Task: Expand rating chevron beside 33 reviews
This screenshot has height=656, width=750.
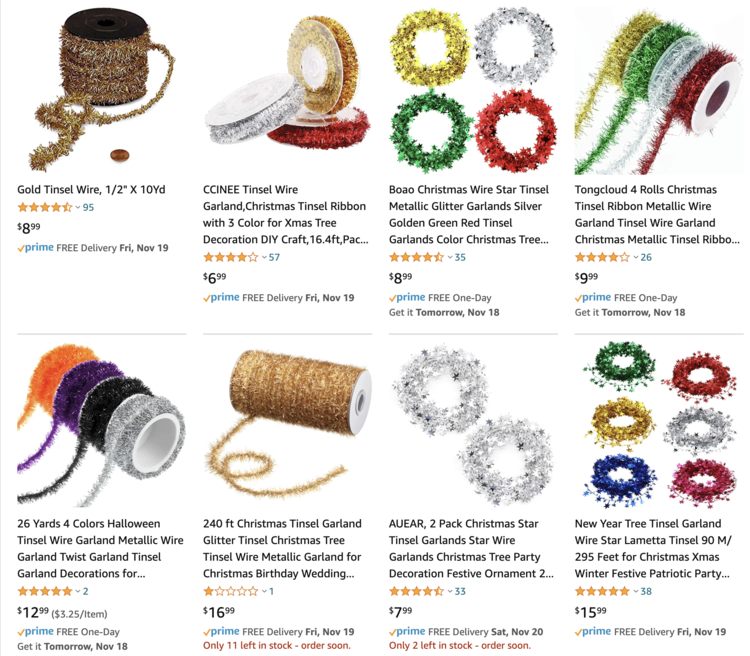Action: (x=450, y=591)
